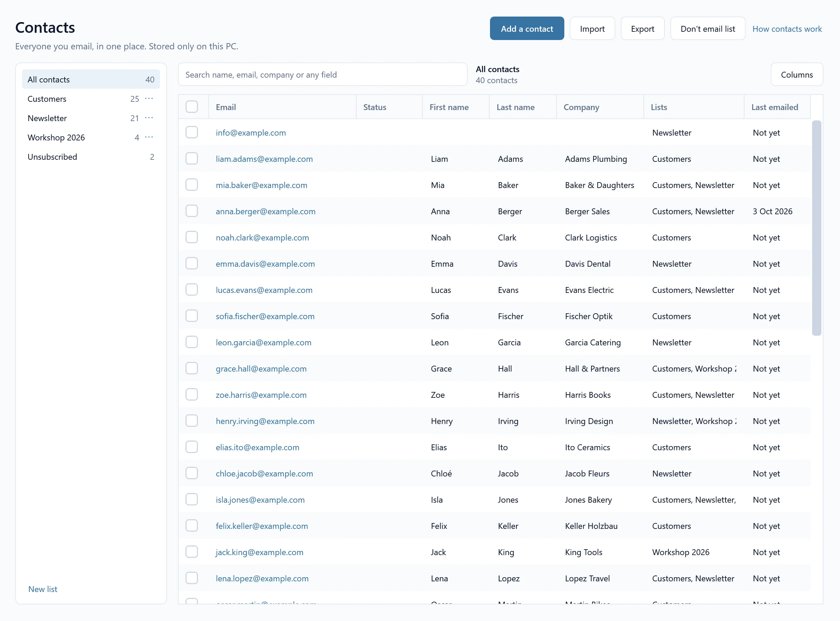
Task: Open the Workshop 2026 list options menu
Action: point(149,137)
